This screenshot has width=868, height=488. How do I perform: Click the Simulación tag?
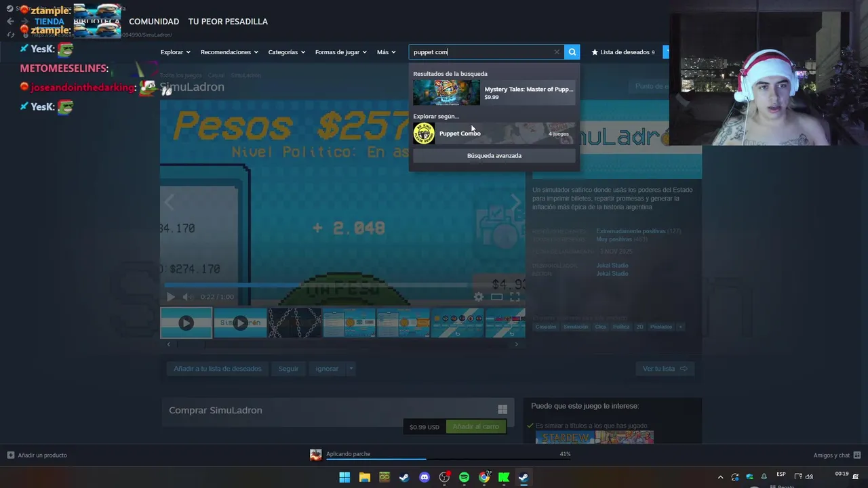click(576, 327)
